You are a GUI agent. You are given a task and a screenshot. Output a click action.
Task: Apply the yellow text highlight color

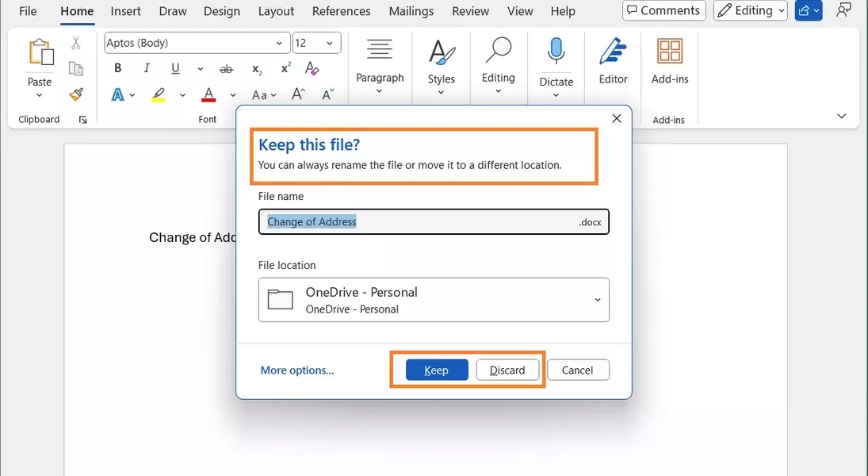point(159,94)
